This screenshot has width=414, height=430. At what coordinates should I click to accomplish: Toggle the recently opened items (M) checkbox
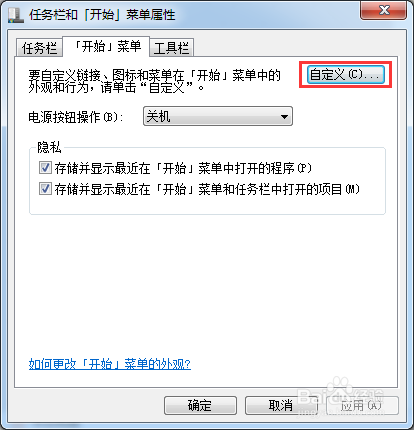[45, 189]
